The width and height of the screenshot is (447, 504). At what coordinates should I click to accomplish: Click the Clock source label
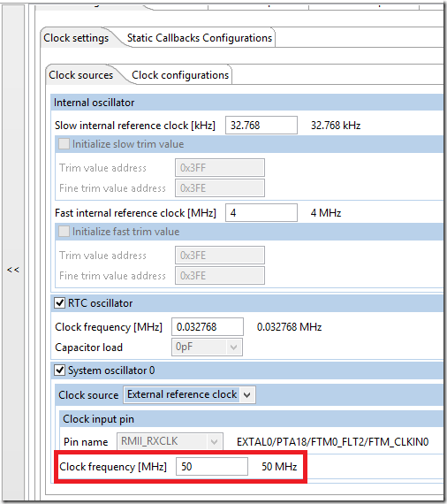tap(88, 394)
